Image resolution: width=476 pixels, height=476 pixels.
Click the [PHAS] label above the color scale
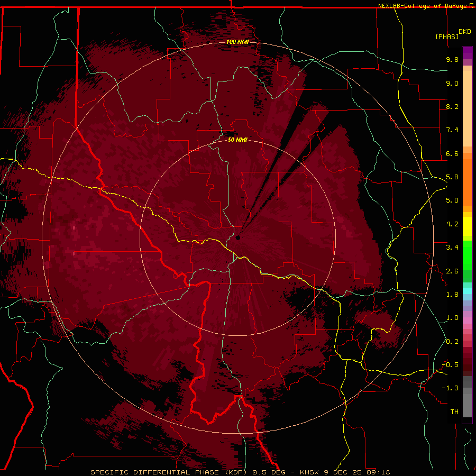[x=447, y=36]
